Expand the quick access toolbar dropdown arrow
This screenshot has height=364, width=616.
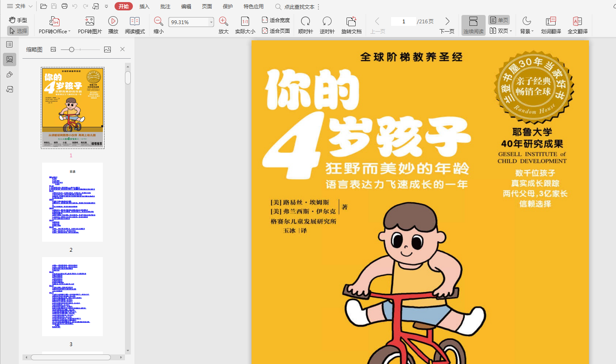tap(106, 7)
